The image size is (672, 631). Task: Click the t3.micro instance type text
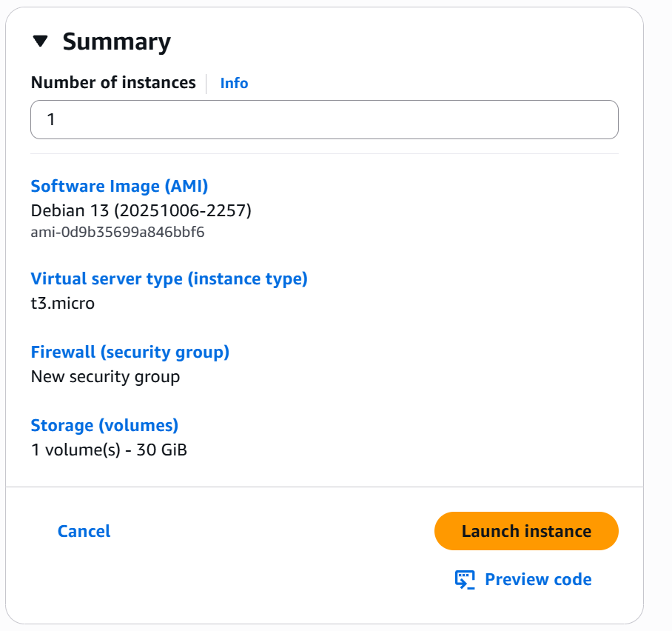pyautogui.click(x=62, y=303)
